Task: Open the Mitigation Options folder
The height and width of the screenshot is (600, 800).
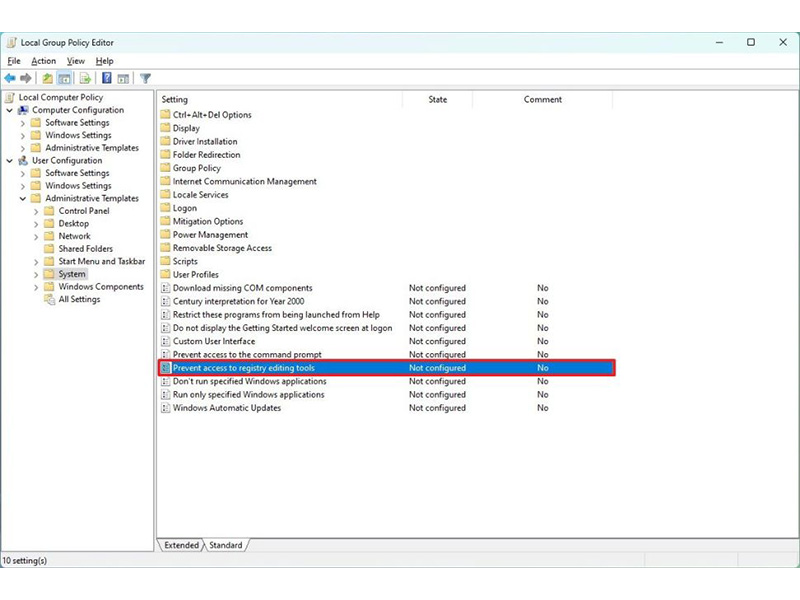Action: [208, 221]
